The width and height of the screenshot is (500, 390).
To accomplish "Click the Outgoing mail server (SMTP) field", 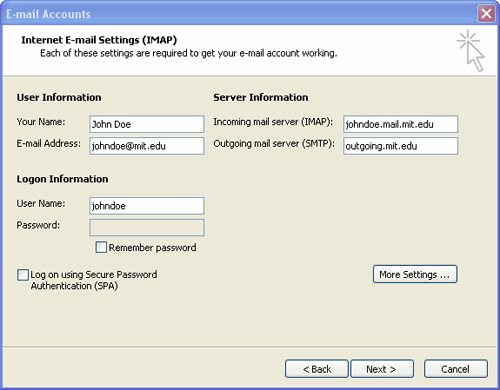I will click(401, 146).
